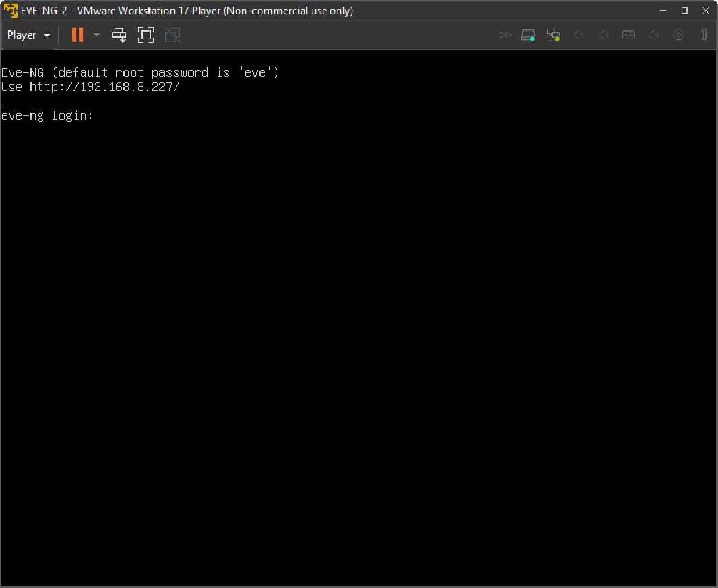Click the dimmed rectangular device icon

coord(628,35)
